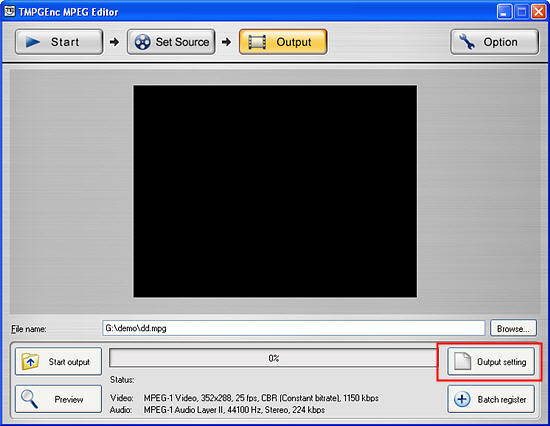Click the blank page Output setting icon
The image size is (550, 426).
click(x=462, y=361)
